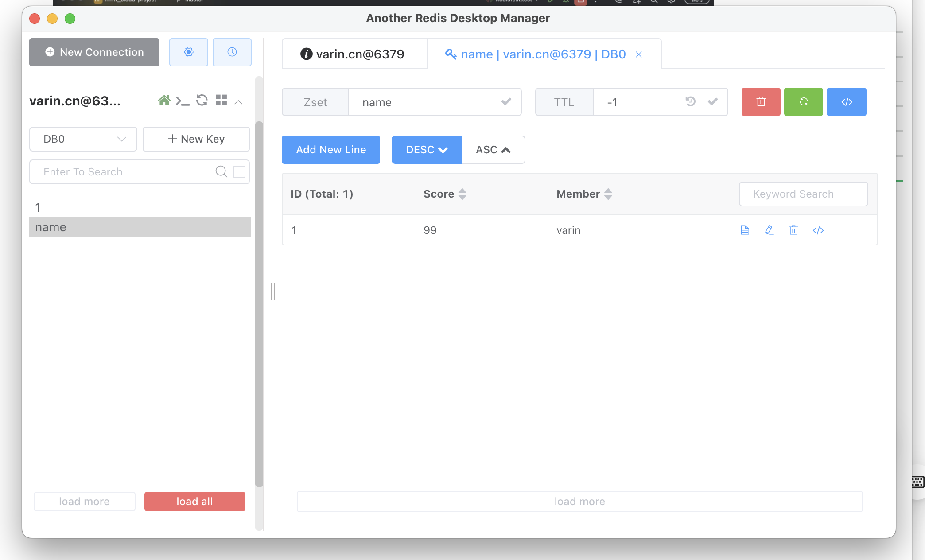Click the on-screen keyboard icon at right edge
The image size is (925, 560).
pyautogui.click(x=918, y=482)
